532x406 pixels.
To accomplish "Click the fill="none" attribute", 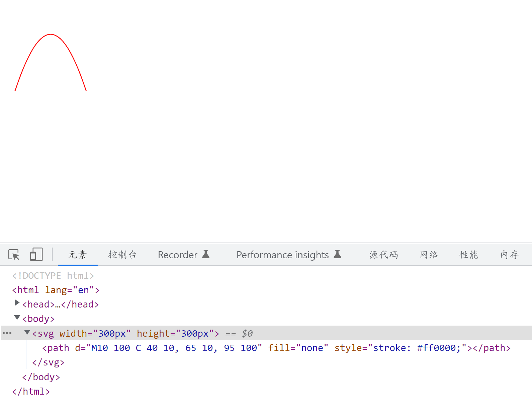I will (x=298, y=348).
